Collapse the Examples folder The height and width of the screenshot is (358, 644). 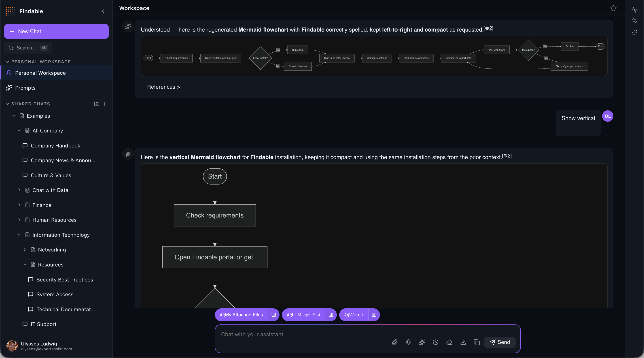click(x=13, y=116)
